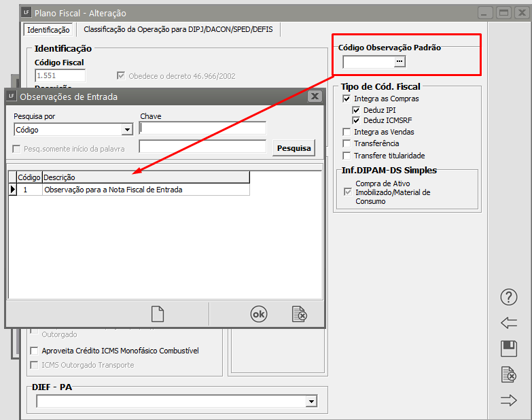532x420 pixels.
Task: Enable the Transferência checkbox
Action: pos(347,144)
